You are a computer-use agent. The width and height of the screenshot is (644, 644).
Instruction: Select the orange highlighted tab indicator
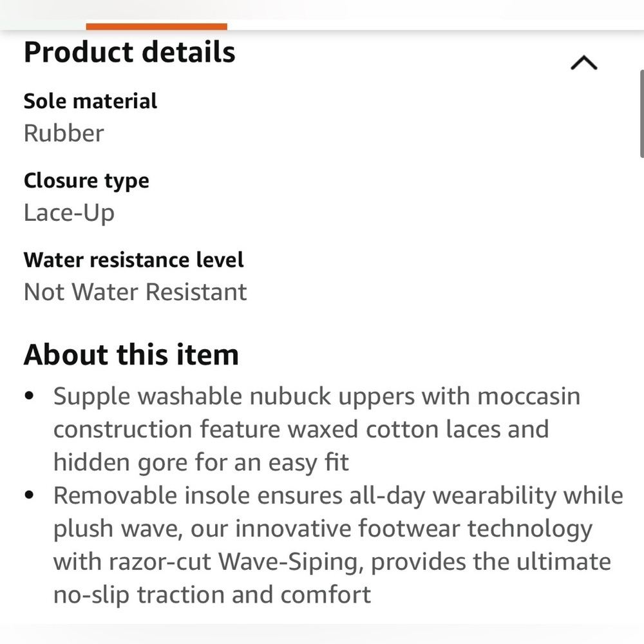point(156,26)
